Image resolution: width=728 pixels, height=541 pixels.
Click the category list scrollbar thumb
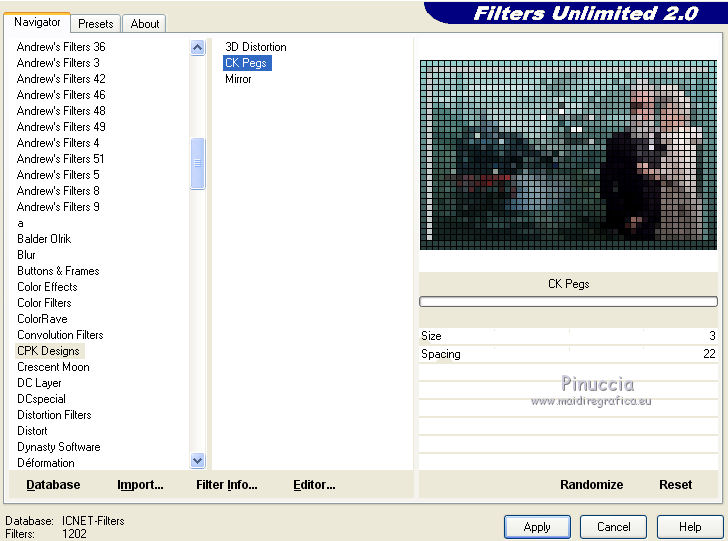(x=198, y=163)
